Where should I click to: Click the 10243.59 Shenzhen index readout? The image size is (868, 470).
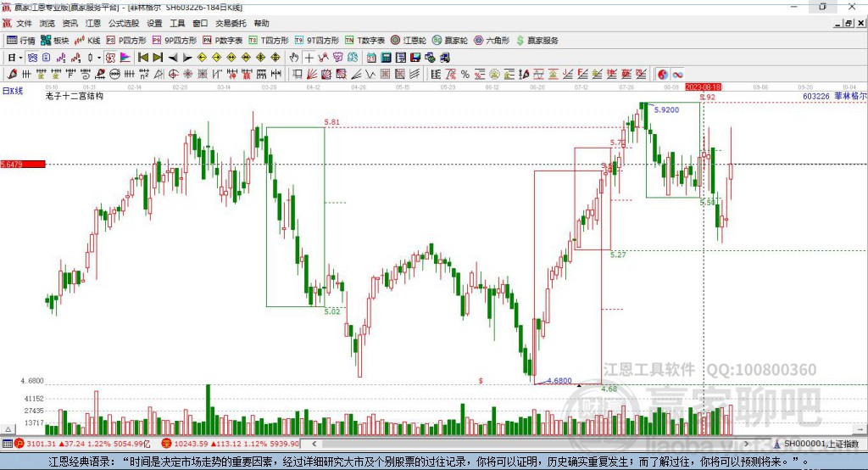(x=190, y=444)
